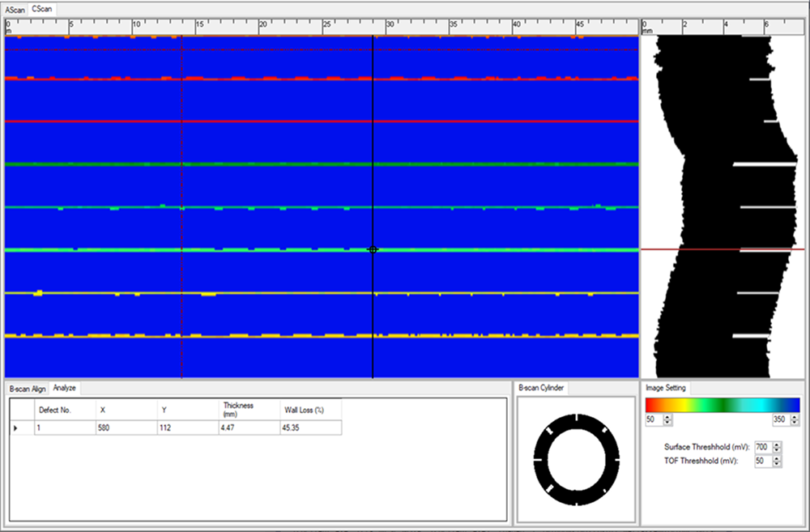Click the Surface Threshold input field
Viewport: 810px width, 532px height.
(761, 447)
